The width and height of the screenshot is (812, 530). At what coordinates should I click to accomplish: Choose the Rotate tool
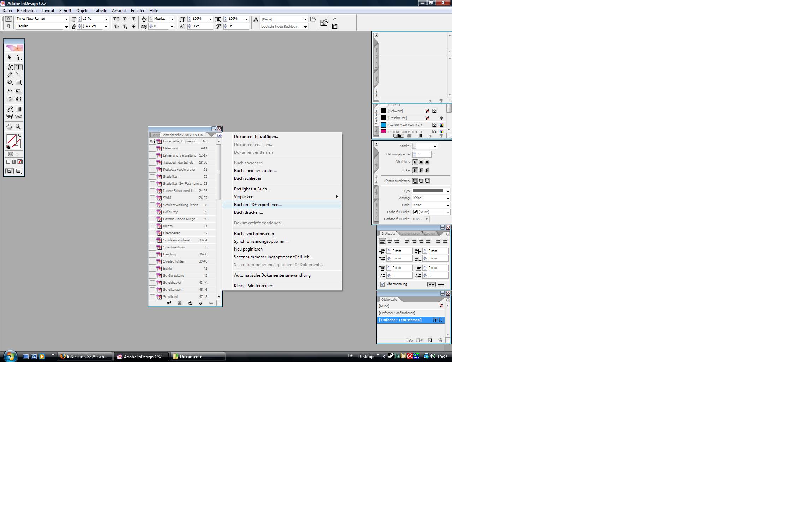click(10, 92)
